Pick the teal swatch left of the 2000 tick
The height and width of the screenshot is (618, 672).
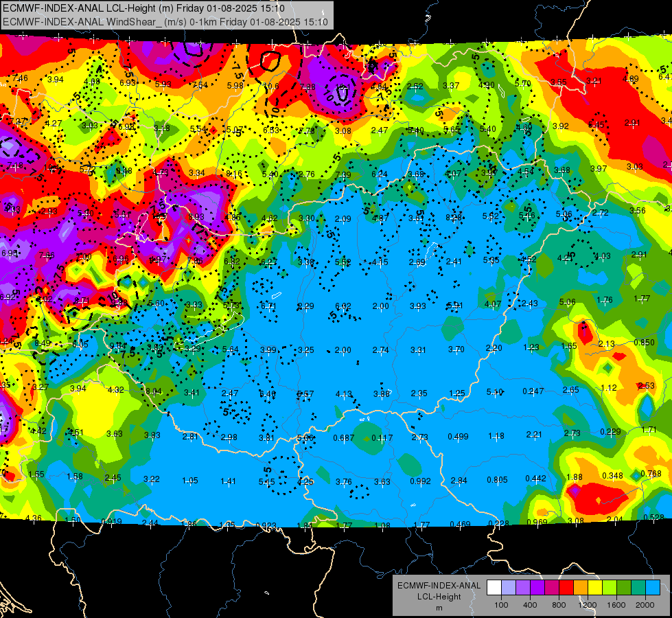[x=638, y=588]
